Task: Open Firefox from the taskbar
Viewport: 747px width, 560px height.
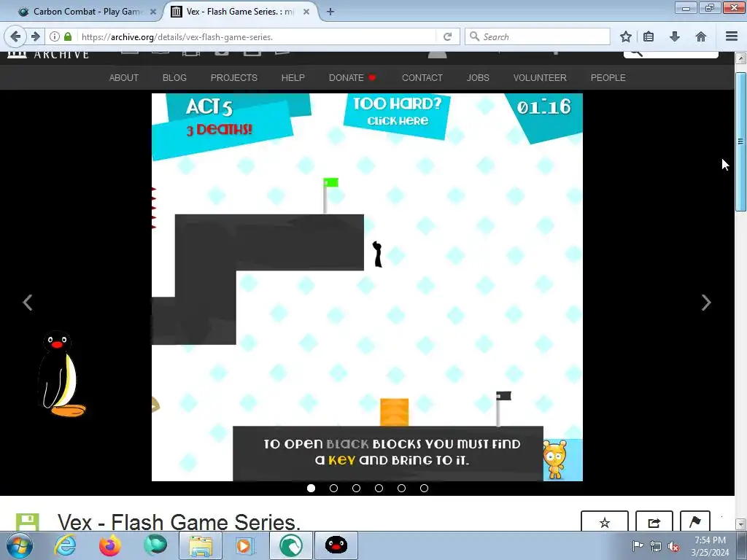Action: pos(110,545)
